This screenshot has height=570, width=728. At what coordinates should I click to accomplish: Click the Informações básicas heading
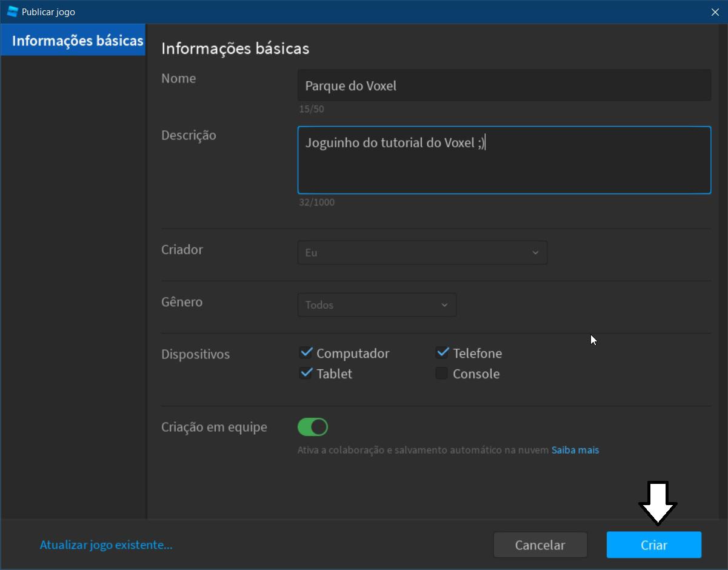(235, 49)
